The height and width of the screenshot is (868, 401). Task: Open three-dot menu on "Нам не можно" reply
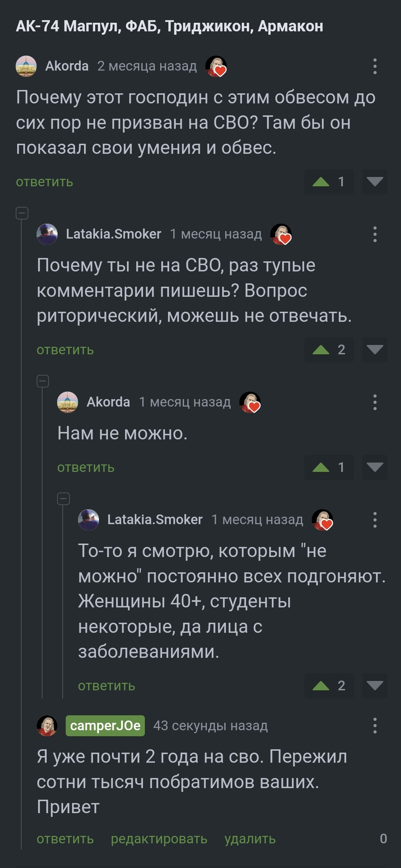click(375, 402)
